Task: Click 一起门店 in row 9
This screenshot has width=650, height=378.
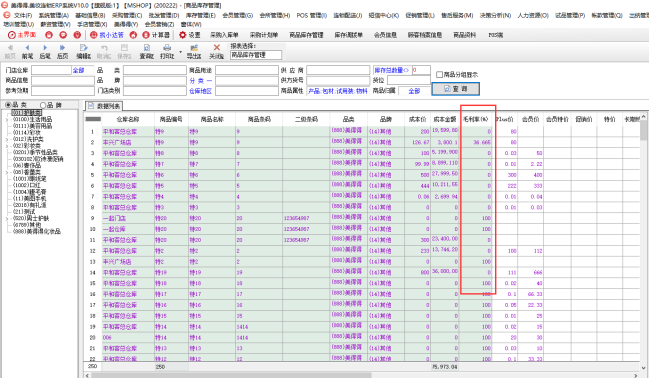Action: [x=114, y=218]
